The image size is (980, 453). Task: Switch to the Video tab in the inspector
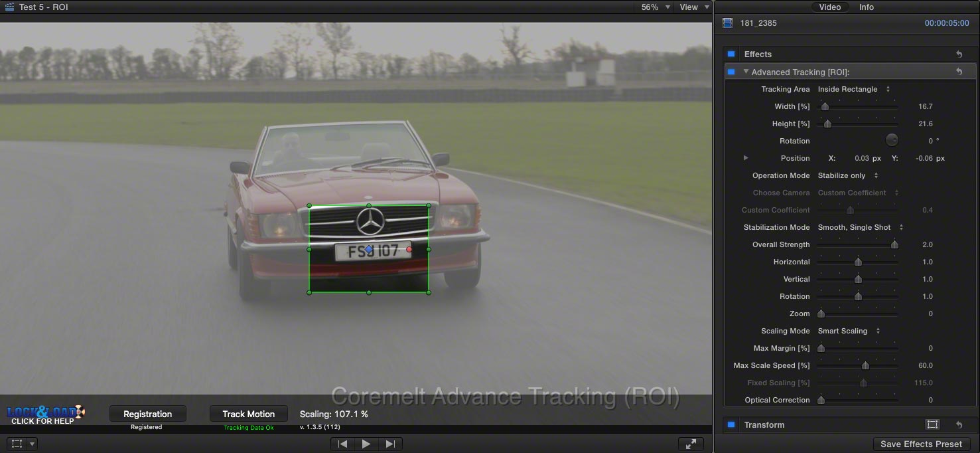click(x=830, y=7)
